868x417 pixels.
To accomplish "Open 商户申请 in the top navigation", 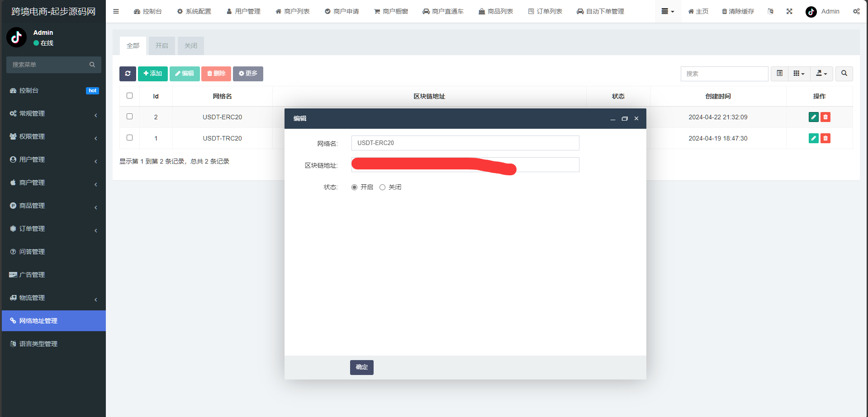I will (342, 11).
